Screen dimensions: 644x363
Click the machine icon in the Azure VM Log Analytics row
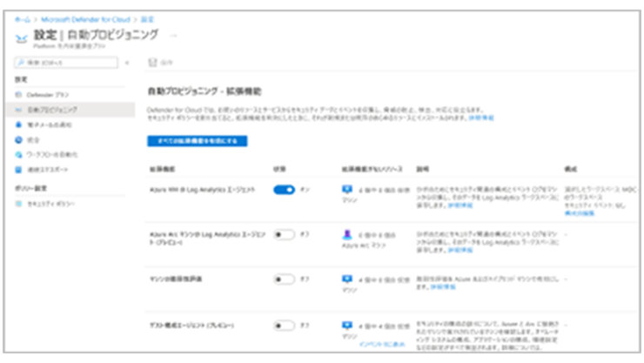coord(347,189)
